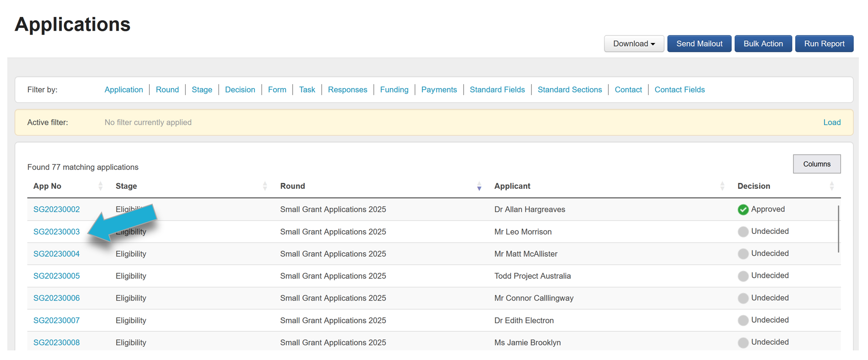Click Undecided status icon for Todd Project Australia
The height and width of the screenshot is (360, 868).
743,276
